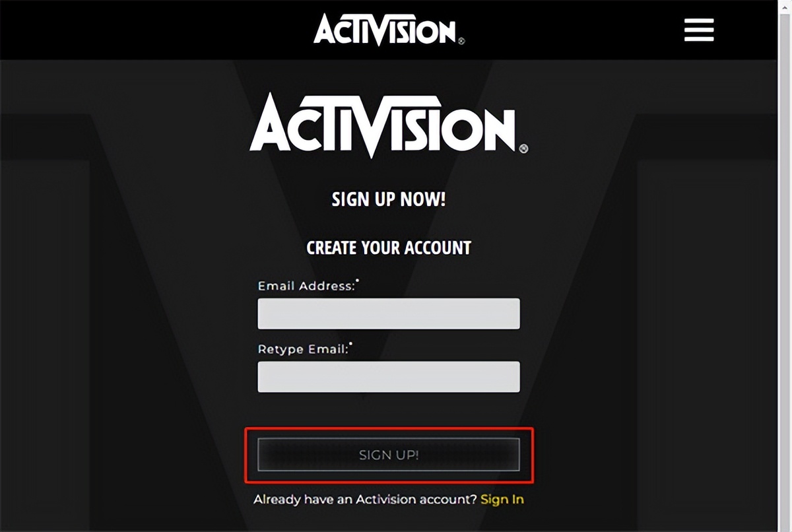Screen dimensions: 792x532
Task: Click the Email Address field label
Action: tap(306, 286)
